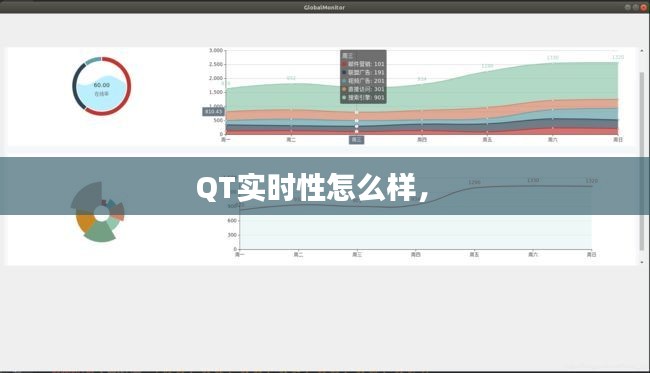Click 周六 on the stacked area chart axis
Screen dimensions: 650x373
553,140
